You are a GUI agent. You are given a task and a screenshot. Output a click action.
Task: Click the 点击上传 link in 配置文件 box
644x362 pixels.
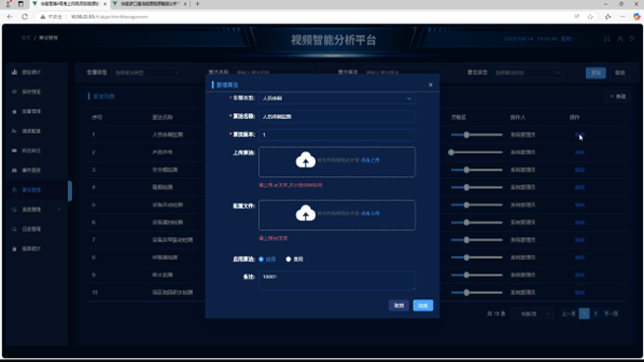[x=370, y=213]
